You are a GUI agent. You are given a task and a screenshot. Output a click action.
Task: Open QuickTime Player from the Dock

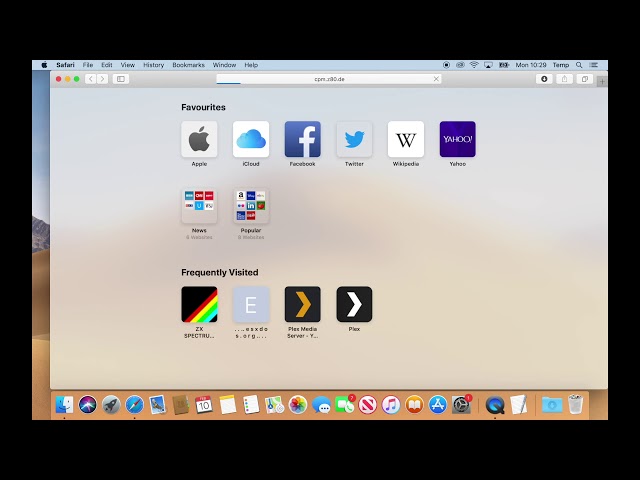pos(495,405)
